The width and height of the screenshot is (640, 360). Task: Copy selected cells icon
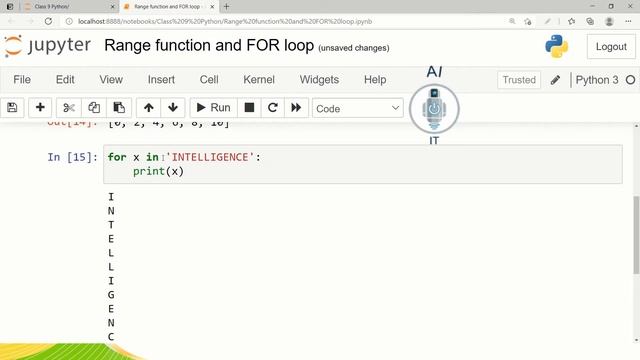click(x=94, y=108)
